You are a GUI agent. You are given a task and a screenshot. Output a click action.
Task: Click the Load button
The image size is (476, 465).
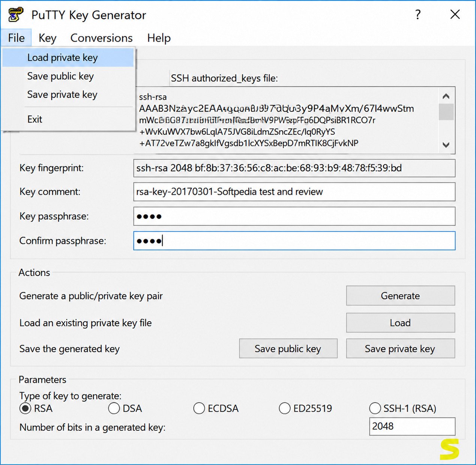400,323
